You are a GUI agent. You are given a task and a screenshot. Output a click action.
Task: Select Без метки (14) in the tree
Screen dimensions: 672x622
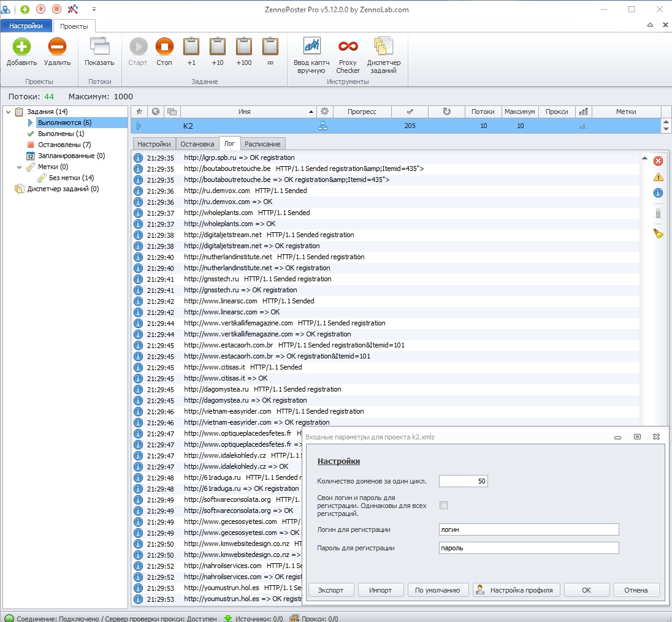(x=71, y=178)
